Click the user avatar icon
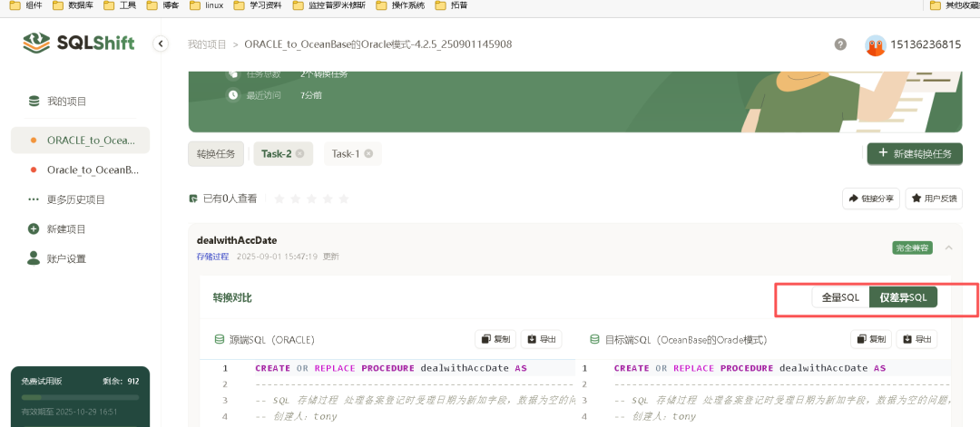Image resolution: width=980 pixels, height=427 pixels. click(876, 45)
